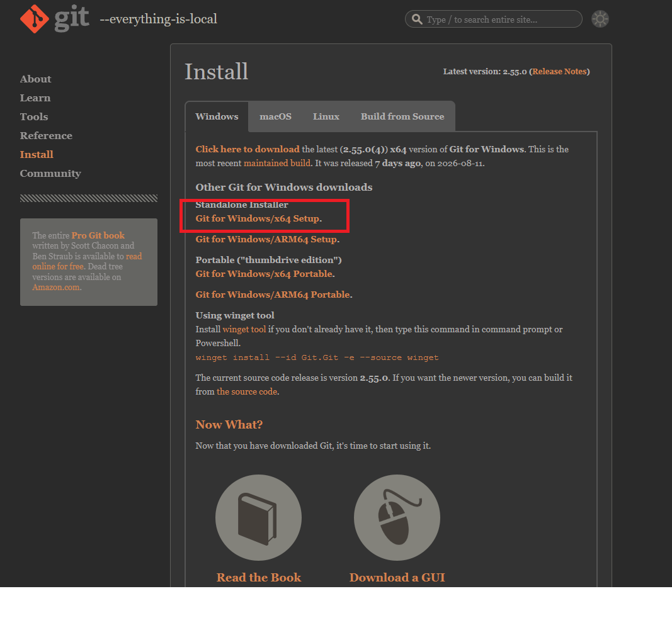The width and height of the screenshot is (672, 635).
Task: Click here to download latest Git
Action: point(248,149)
